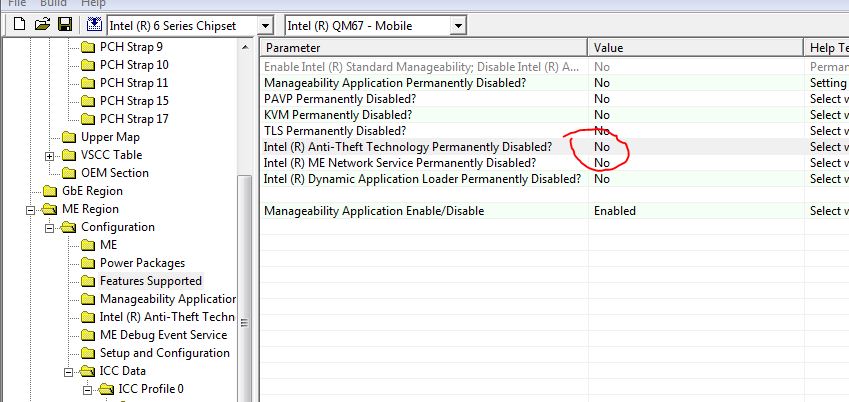Select Anti-Theft Technology Permanently Disabled? row
This screenshot has height=402, width=849.
[x=554, y=147]
